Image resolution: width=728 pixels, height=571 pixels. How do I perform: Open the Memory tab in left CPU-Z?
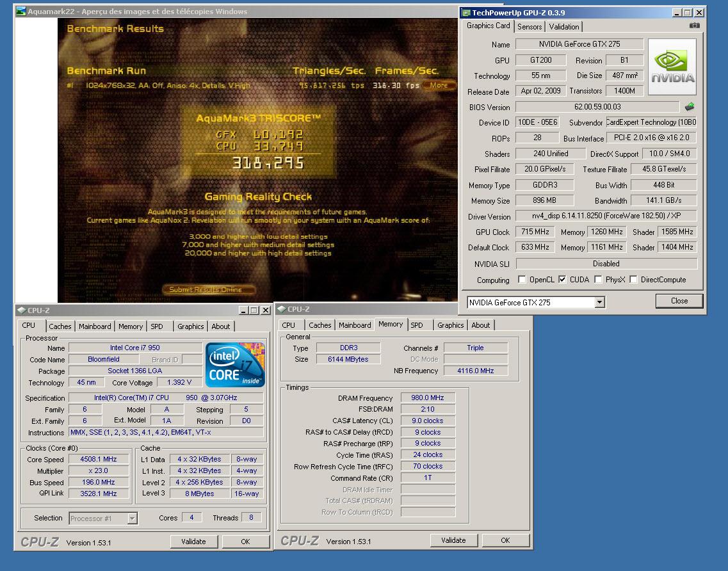point(131,326)
